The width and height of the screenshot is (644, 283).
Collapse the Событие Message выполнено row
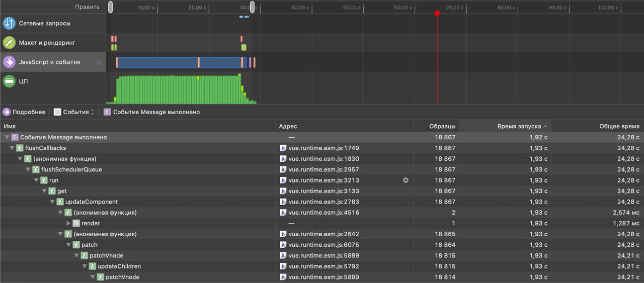pyautogui.click(x=7, y=137)
